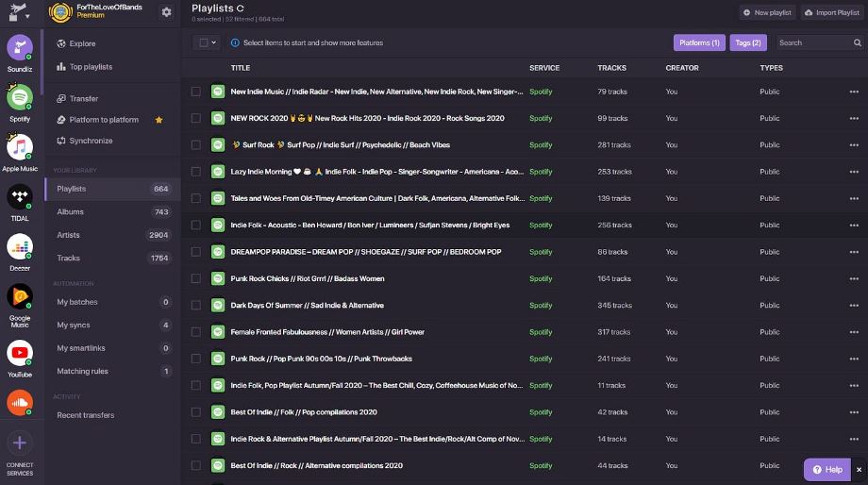Screen dimensions: 868x485
Task: Click the search magnifier icon
Action: click(x=857, y=42)
